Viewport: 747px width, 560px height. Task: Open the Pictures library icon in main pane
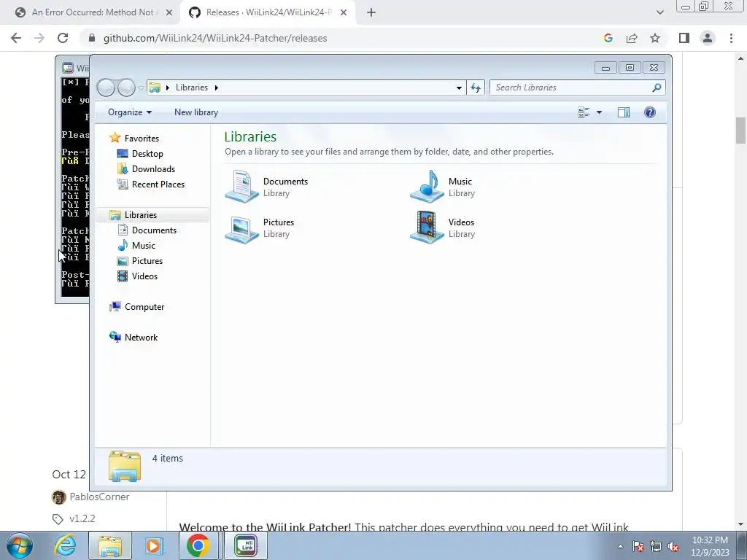pos(241,228)
